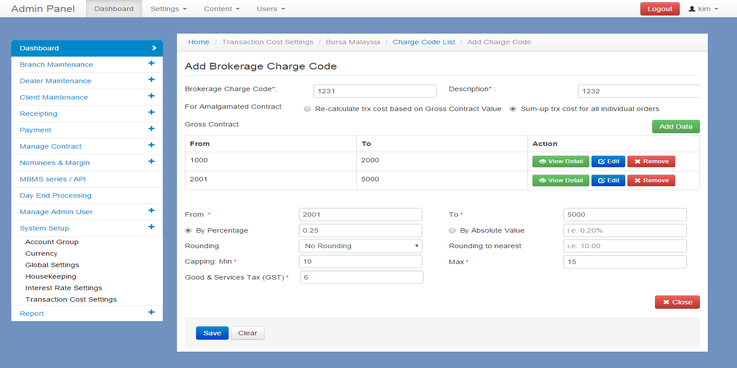Click the Dashboard sidebar chevron arrow

[x=154, y=48]
